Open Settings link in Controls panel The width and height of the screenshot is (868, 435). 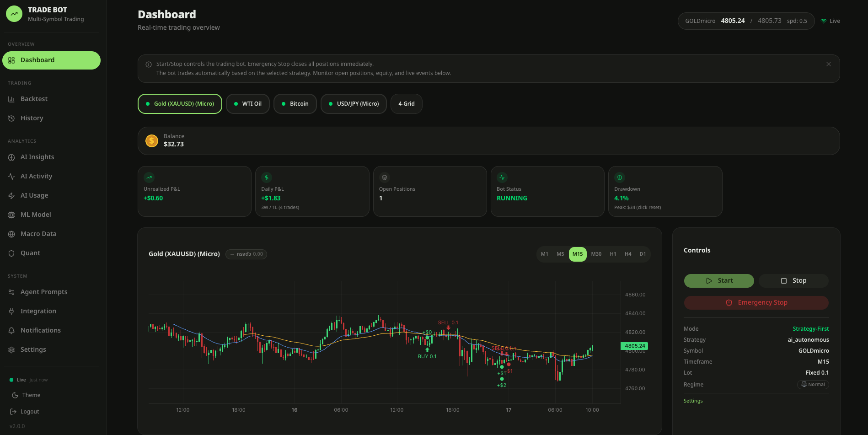(693, 401)
